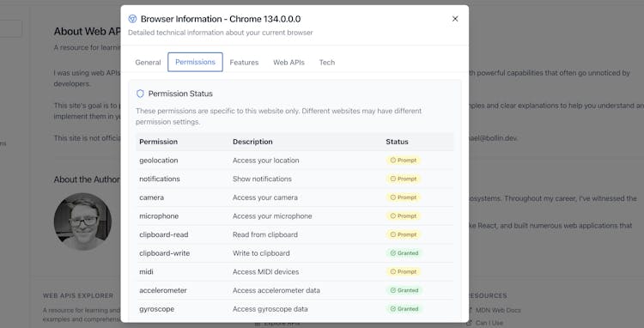Click 'Show notifications' description

point(262,179)
